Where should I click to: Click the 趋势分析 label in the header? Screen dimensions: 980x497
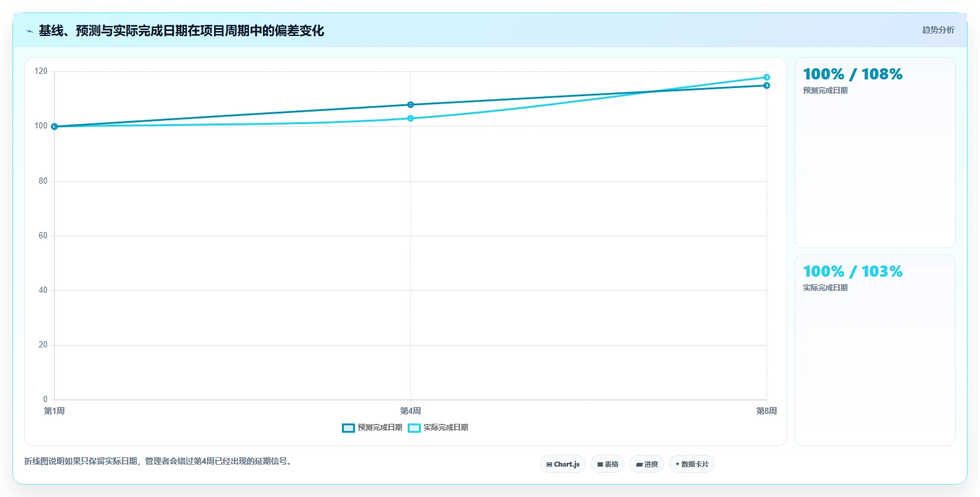pos(938,30)
